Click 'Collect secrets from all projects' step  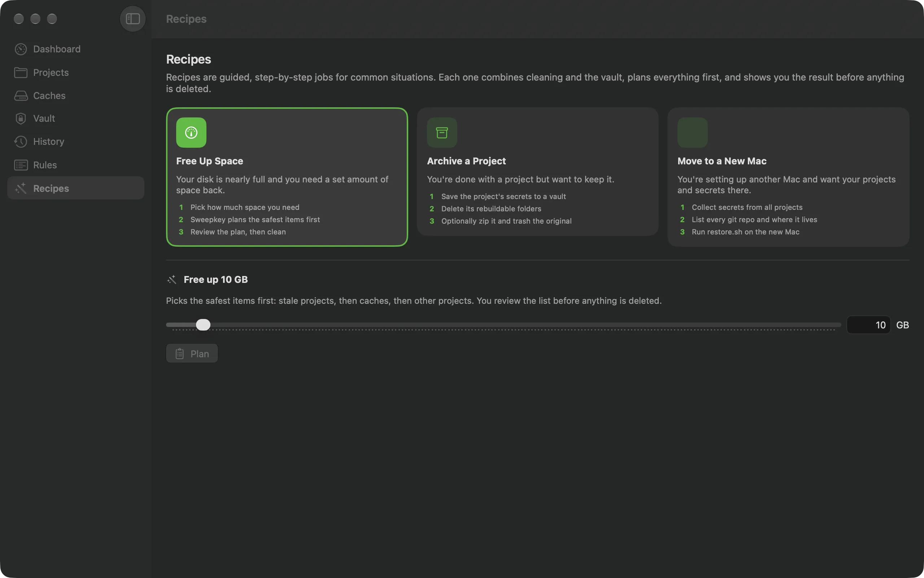(747, 207)
